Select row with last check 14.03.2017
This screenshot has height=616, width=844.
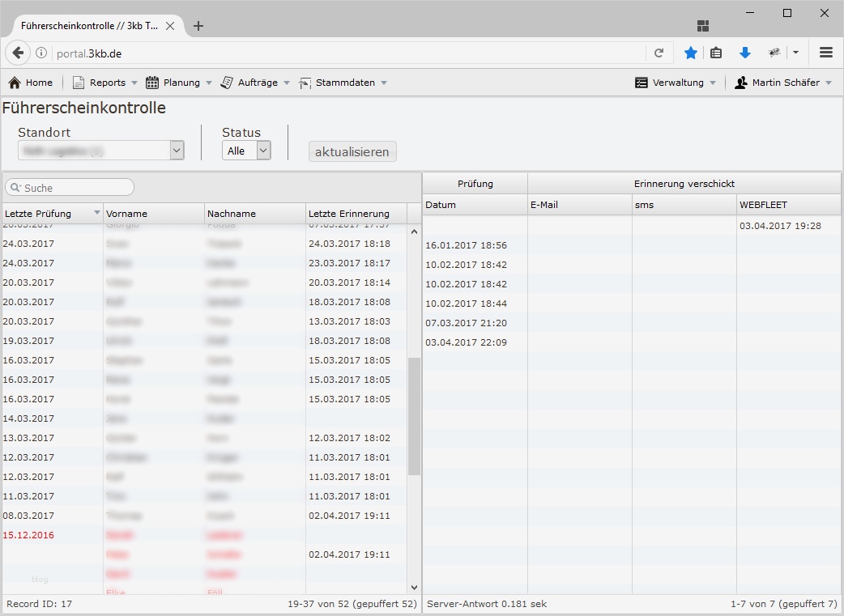(x=205, y=418)
